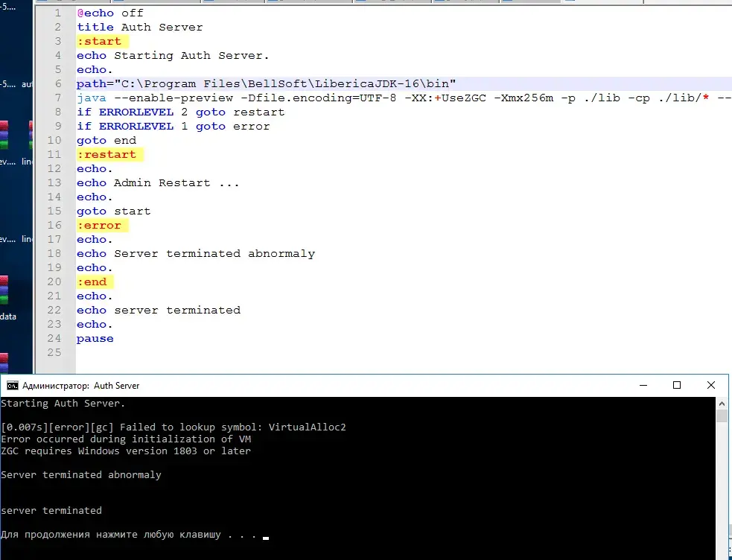Click the 'pause' command line

(x=95, y=338)
